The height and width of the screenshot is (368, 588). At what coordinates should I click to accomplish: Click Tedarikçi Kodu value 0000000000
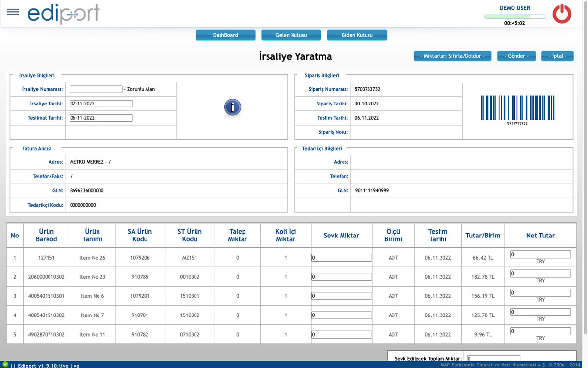(x=83, y=205)
